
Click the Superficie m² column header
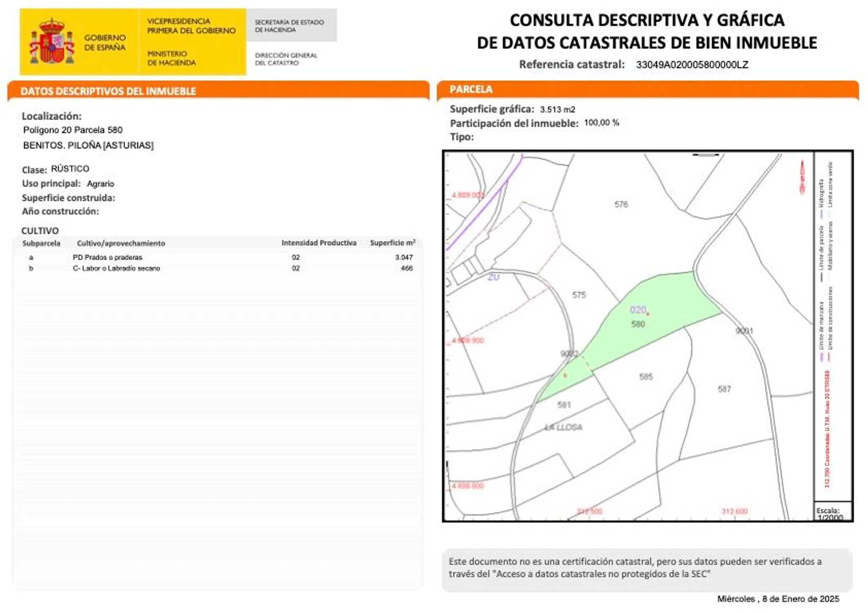click(392, 243)
